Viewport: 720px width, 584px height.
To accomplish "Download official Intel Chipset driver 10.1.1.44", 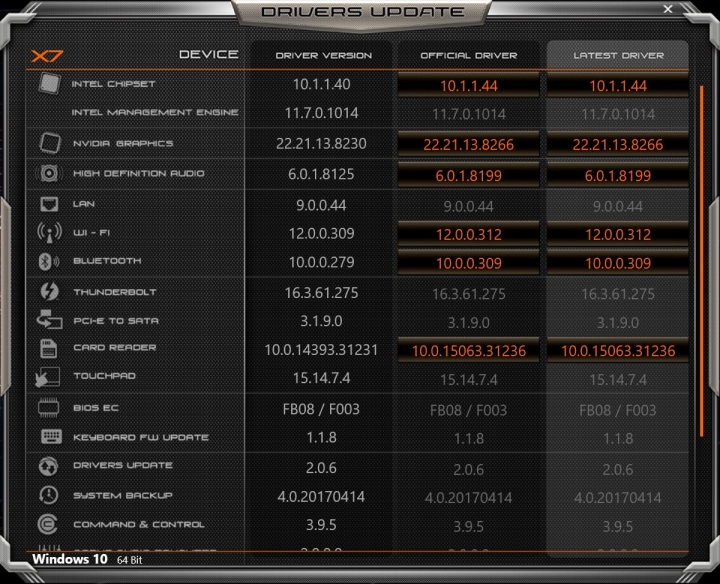I will 468,85.
